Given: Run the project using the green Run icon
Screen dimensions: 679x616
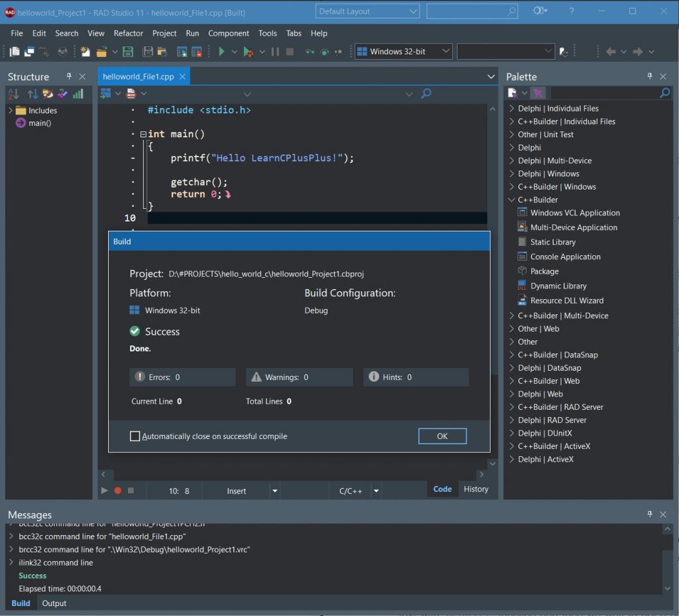Looking at the screenshot, I should 223,51.
